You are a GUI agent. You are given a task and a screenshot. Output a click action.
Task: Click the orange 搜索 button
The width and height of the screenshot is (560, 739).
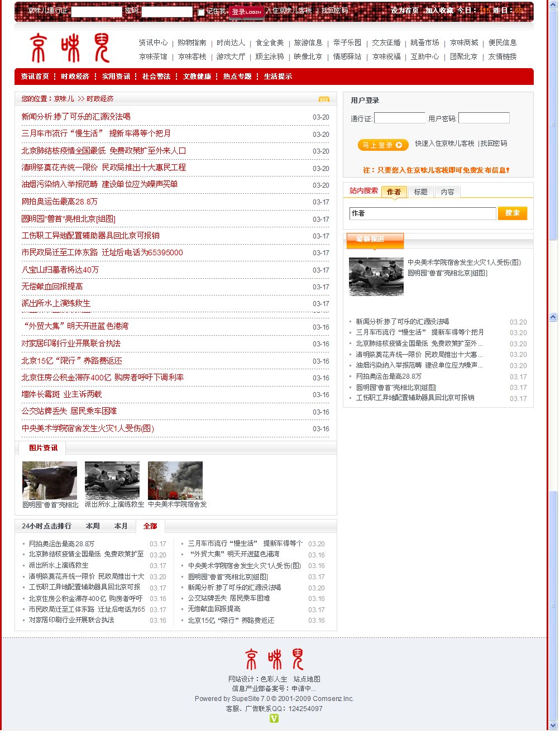click(513, 213)
